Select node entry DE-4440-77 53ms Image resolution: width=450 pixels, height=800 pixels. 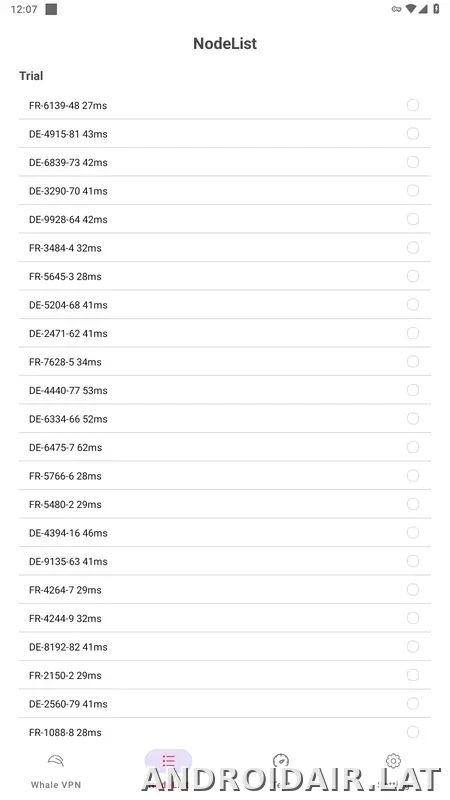pyautogui.click(x=225, y=390)
